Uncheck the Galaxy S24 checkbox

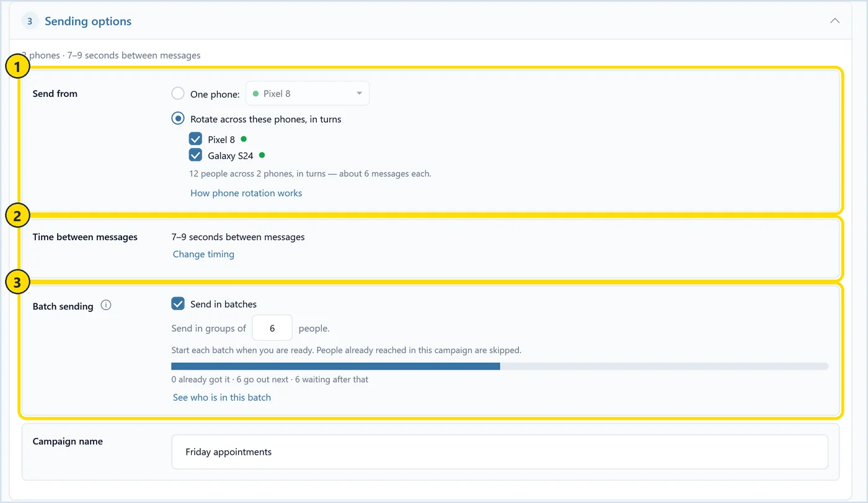pyautogui.click(x=196, y=155)
